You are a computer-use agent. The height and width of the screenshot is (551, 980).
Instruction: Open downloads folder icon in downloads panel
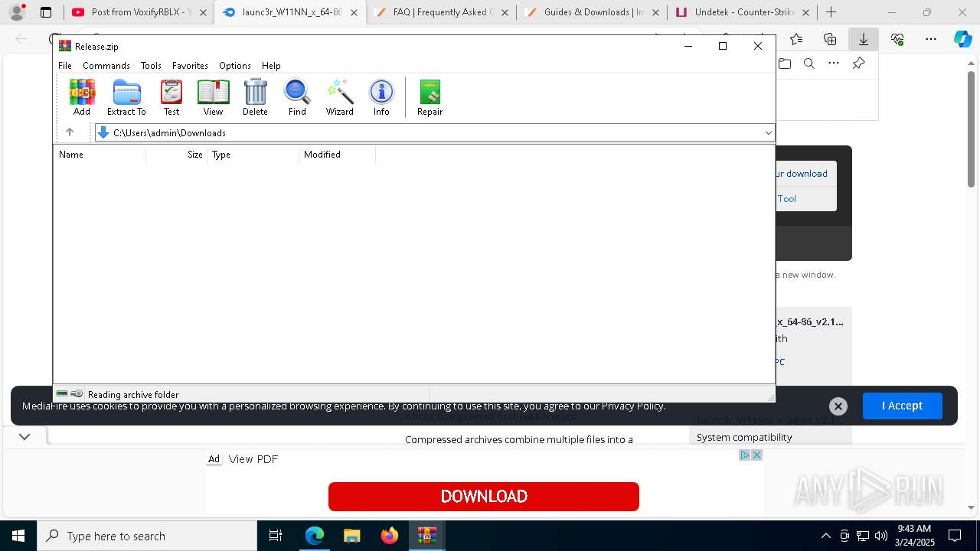[785, 64]
